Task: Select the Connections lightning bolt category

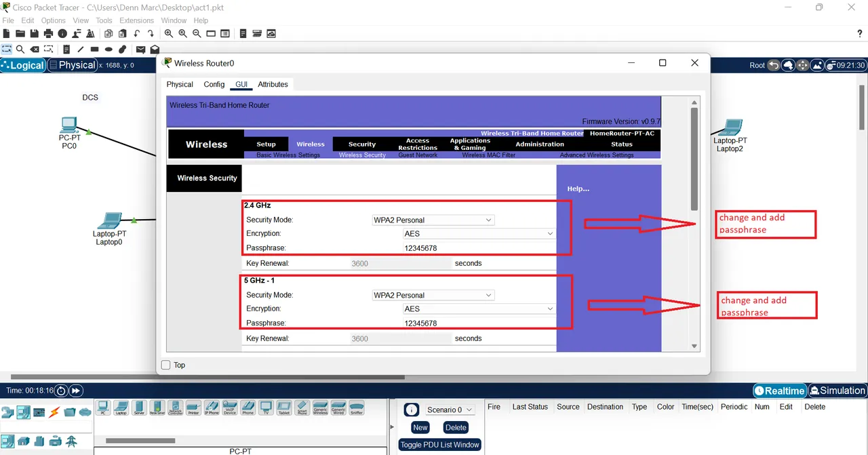Action: tap(54, 412)
